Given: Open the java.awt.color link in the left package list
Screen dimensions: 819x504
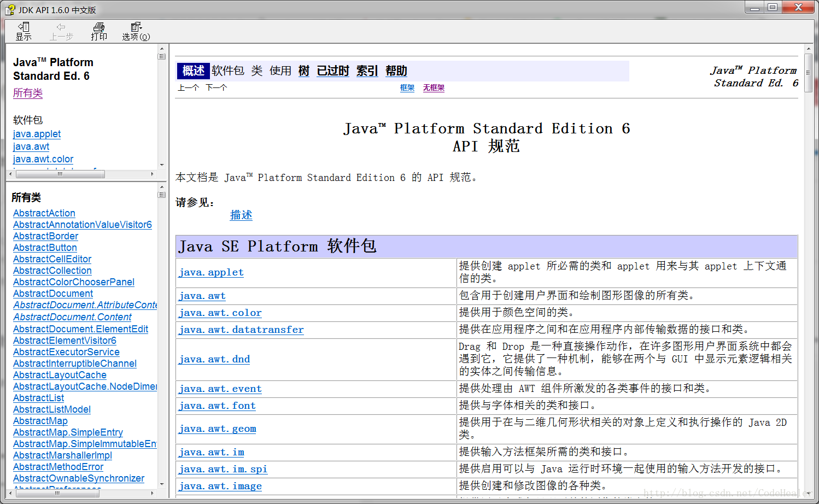Looking at the screenshot, I should pos(43,159).
